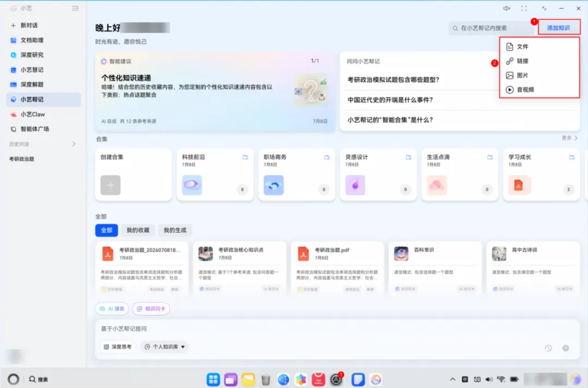
Task: Open the 考研政治核心知识点 item thumbnail
Action: tap(205, 253)
